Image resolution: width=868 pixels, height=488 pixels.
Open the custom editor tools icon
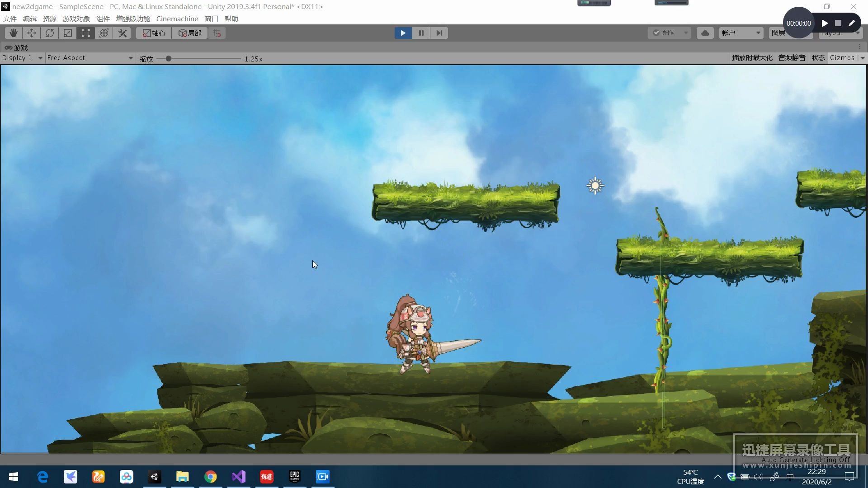point(122,33)
